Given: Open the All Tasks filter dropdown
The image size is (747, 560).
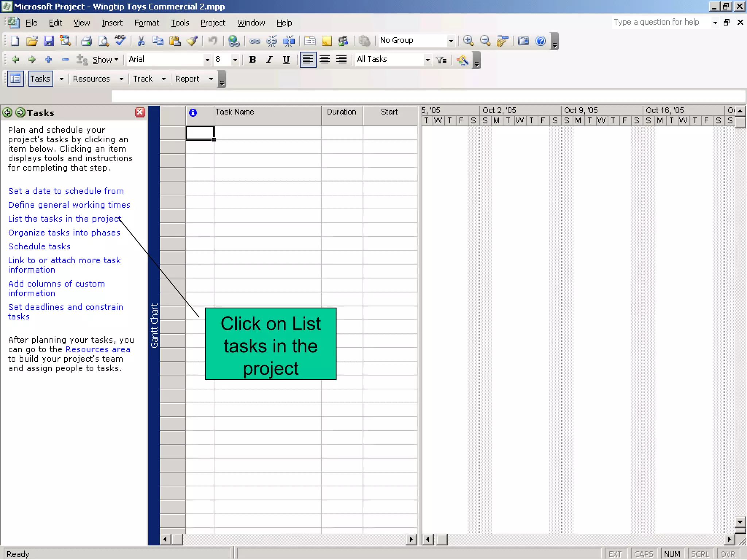Looking at the screenshot, I should [427, 60].
